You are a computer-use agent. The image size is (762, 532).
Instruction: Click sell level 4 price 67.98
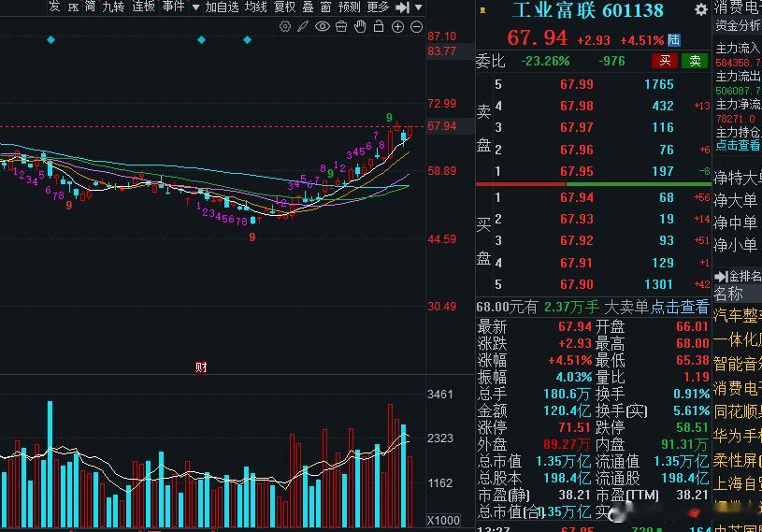(576, 106)
